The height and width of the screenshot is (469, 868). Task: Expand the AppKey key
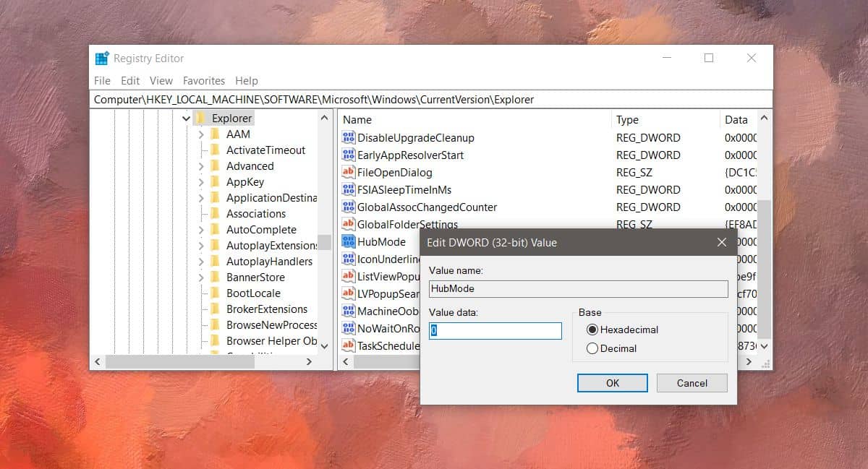pos(201,181)
